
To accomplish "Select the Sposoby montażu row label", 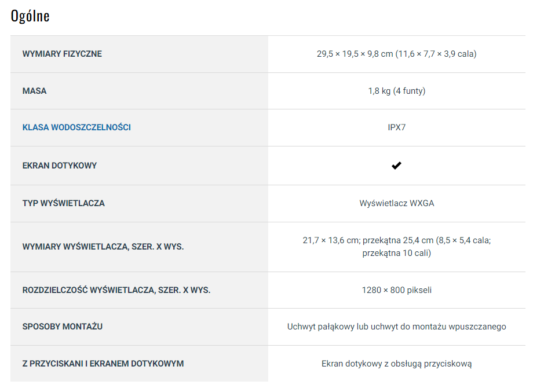I will click(63, 327).
